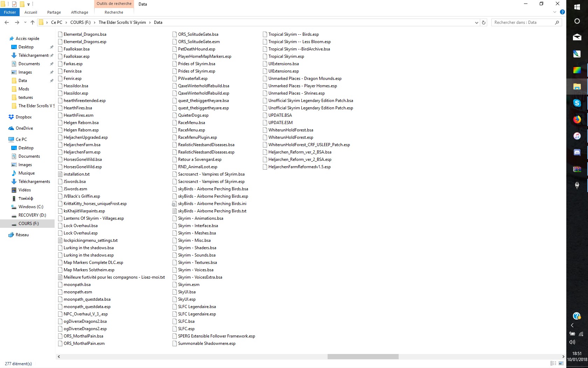Select the Skyrim.esm file
Image resolution: width=588 pixels, height=368 pixels.
[188, 285]
